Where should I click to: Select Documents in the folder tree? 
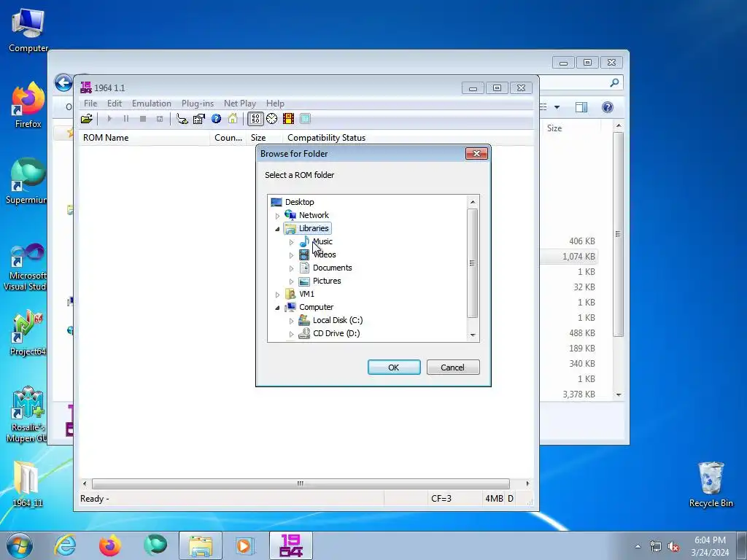(332, 268)
